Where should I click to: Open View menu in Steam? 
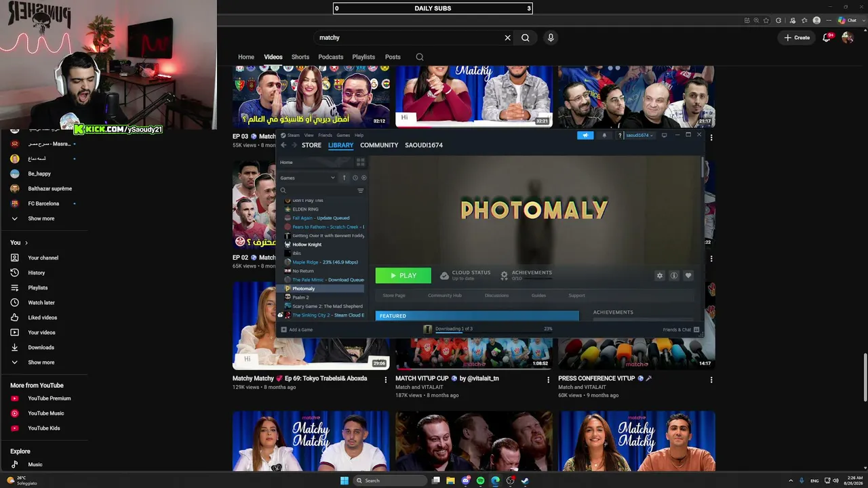309,136
